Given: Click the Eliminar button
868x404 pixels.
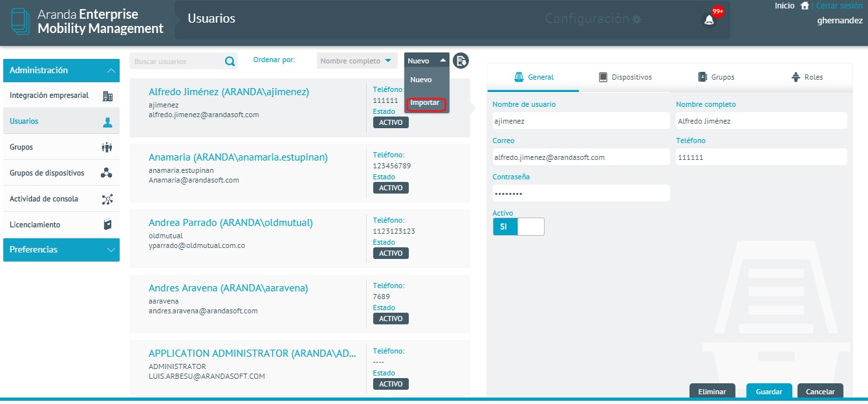Looking at the screenshot, I should coord(712,392).
